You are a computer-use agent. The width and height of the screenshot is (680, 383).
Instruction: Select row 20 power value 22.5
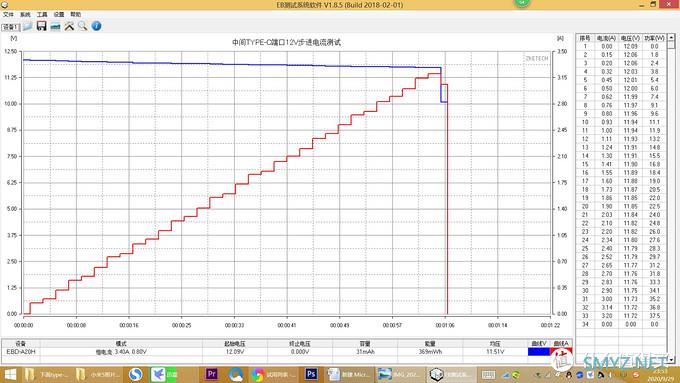point(654,206)
